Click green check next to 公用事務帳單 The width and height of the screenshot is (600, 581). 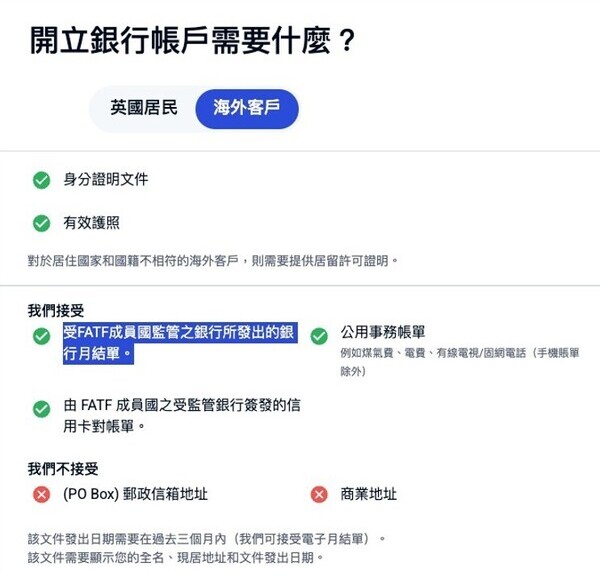point(319,336)
